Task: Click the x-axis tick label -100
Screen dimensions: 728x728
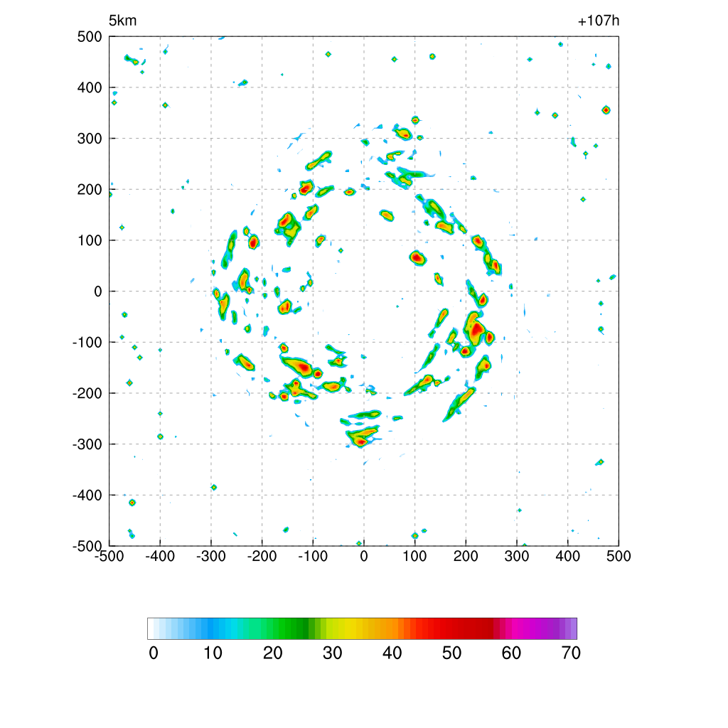Action: pos(313,556)
